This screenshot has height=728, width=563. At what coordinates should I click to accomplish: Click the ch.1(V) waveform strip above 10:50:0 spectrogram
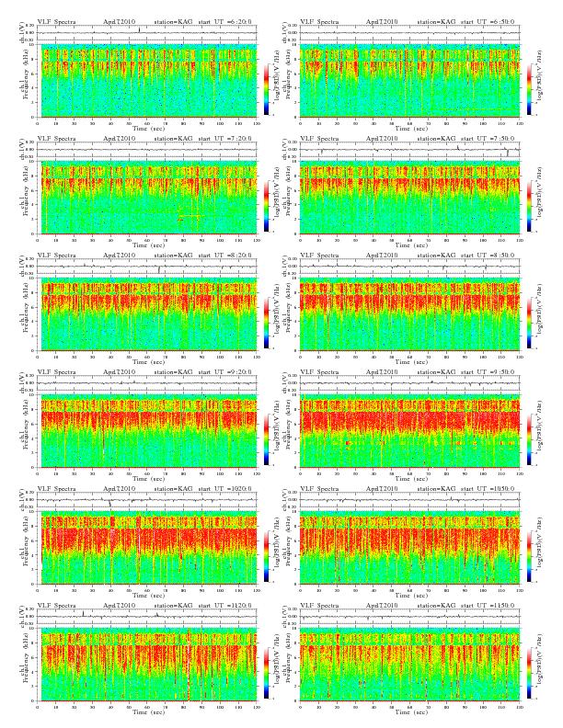coord(409,500)
